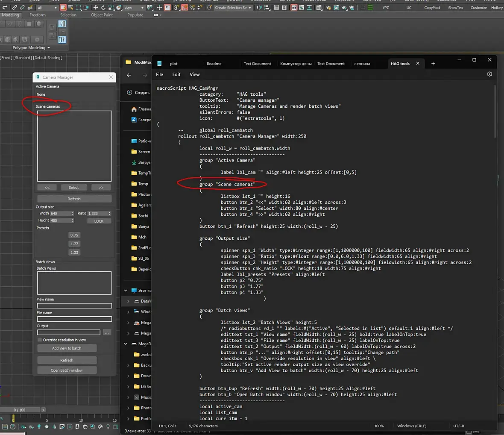Toggle the 3D Snaps icon
The height and width of the screenshot is (435, 504).
pyautogui.click(x=176, y=8)
